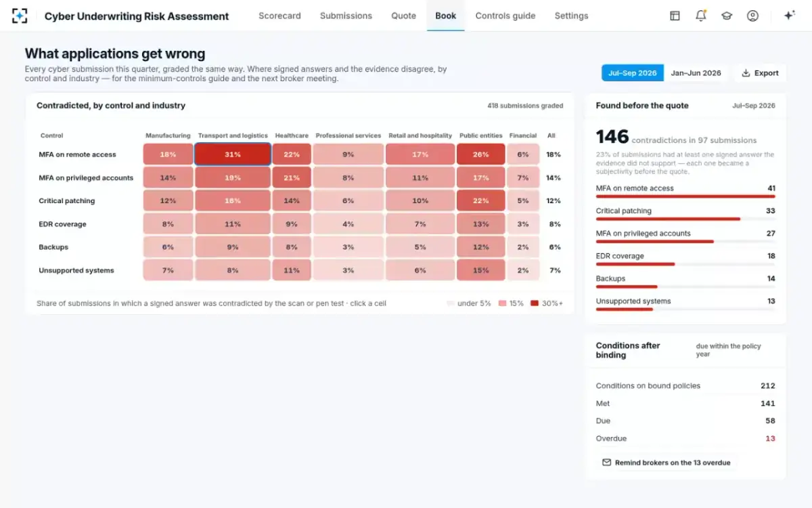Click Public entities EDR coverage 13% cell

pyautogui.click(x=480, y=224)
